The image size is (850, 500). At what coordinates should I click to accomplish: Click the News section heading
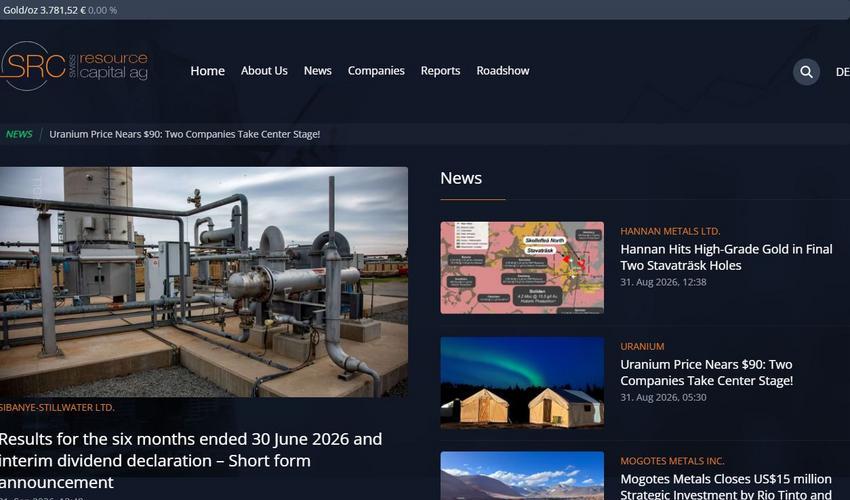tap(461, 178)
